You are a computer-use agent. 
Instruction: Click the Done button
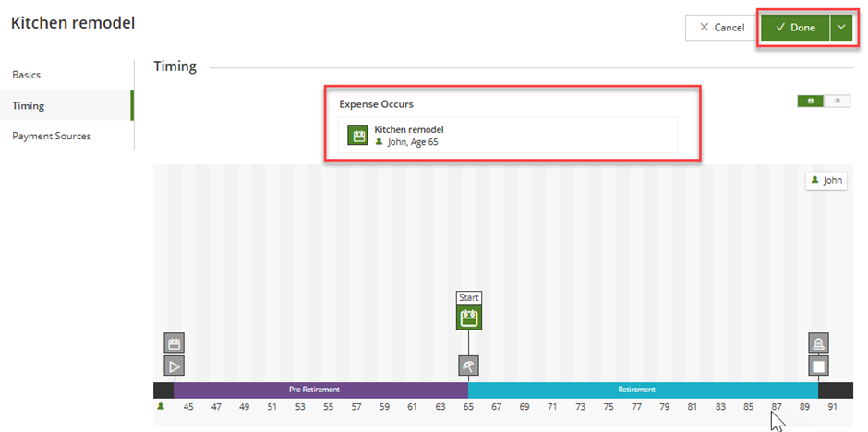pos(795,28)
